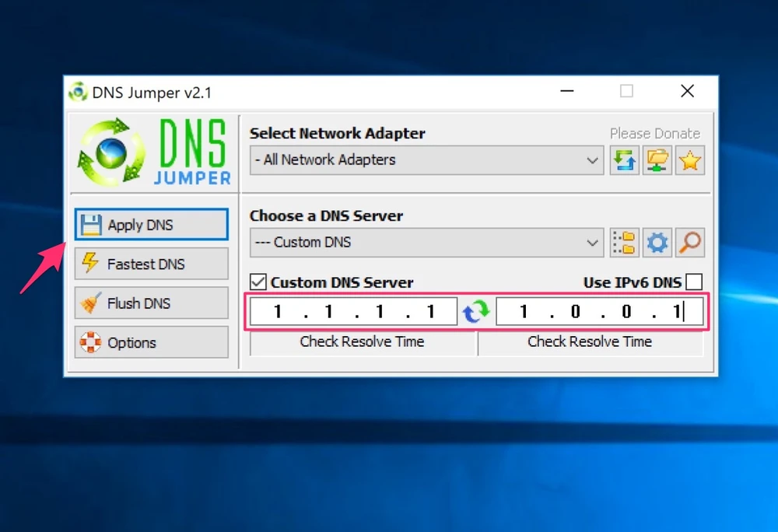Click inside the 1.0.0.1 DNS input field
The width and height of the screenshot is (778, 532).
[x=591, y=310]
